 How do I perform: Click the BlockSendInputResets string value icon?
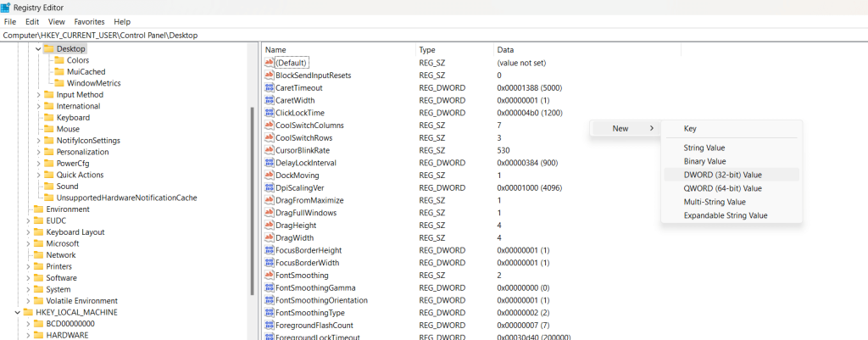pyautogui.click(x=270, y=75)
